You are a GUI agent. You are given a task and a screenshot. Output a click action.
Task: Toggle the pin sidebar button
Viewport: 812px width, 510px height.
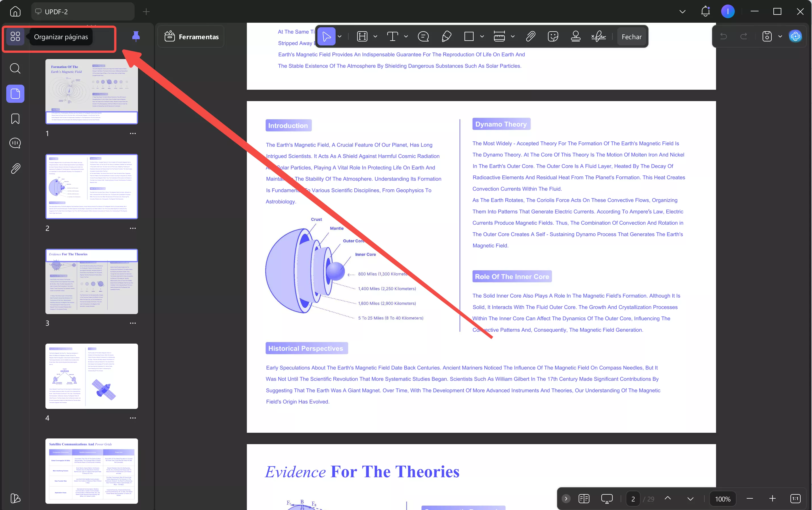pos(136,36)
